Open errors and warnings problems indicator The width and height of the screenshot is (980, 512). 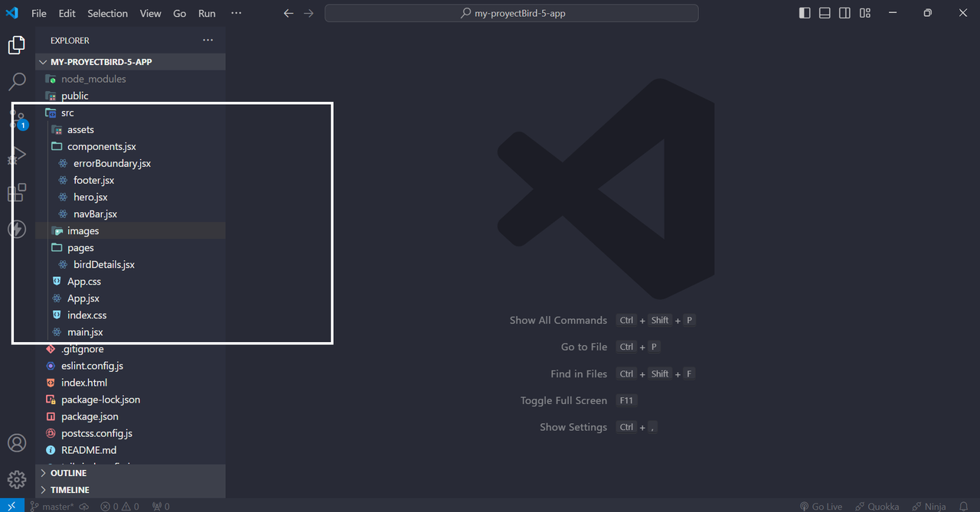click(119, 506)
